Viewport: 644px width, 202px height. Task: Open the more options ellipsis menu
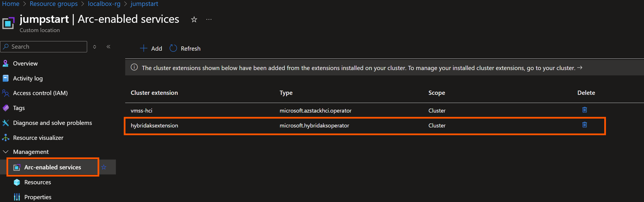[x=209, y=19]
